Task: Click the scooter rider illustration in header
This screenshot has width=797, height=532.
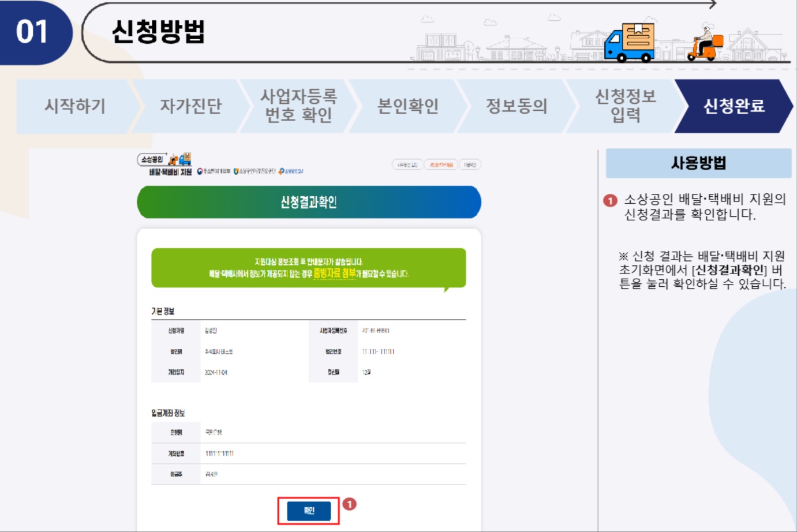Action: tap(705, 42)
